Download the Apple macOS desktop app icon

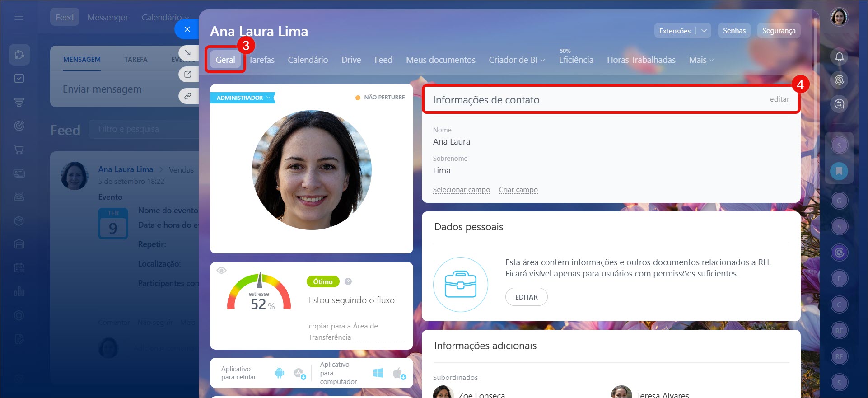coord(399,373)
